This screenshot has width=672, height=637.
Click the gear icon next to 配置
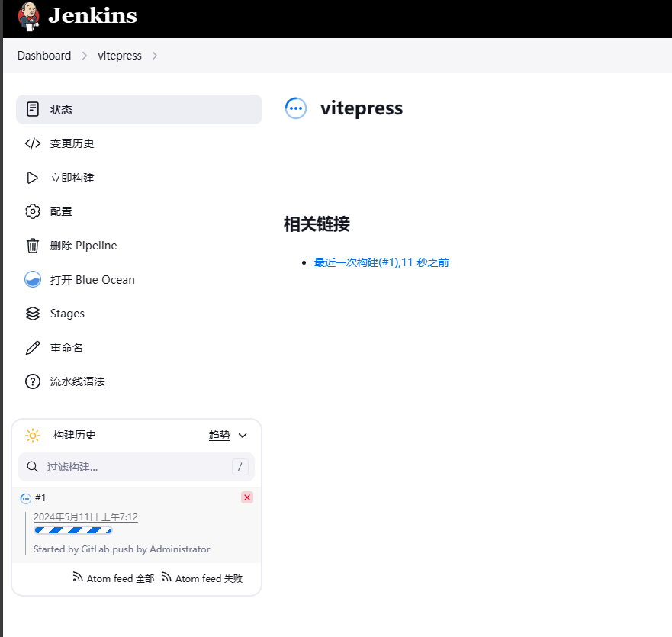pos(33,211)
